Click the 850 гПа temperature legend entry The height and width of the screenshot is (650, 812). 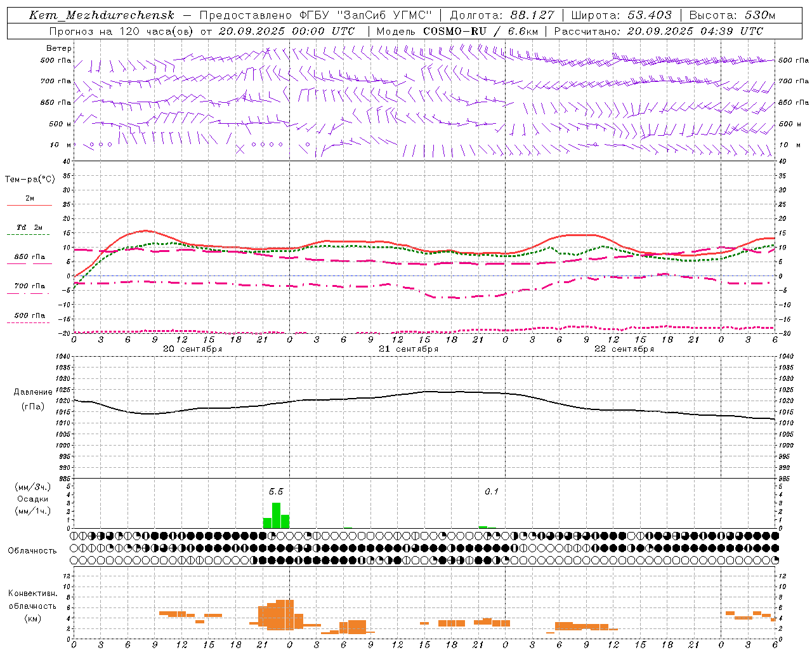point(30,257)
